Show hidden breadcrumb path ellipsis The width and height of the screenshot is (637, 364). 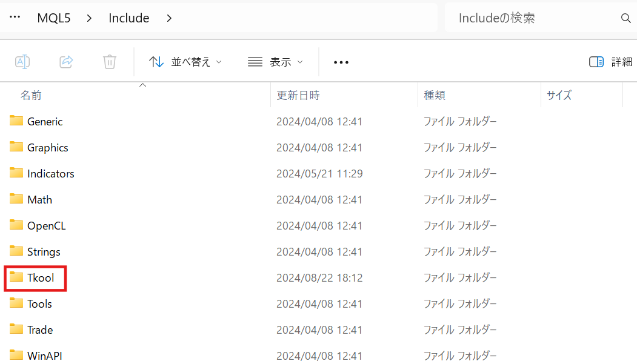(x=15, y=18)
